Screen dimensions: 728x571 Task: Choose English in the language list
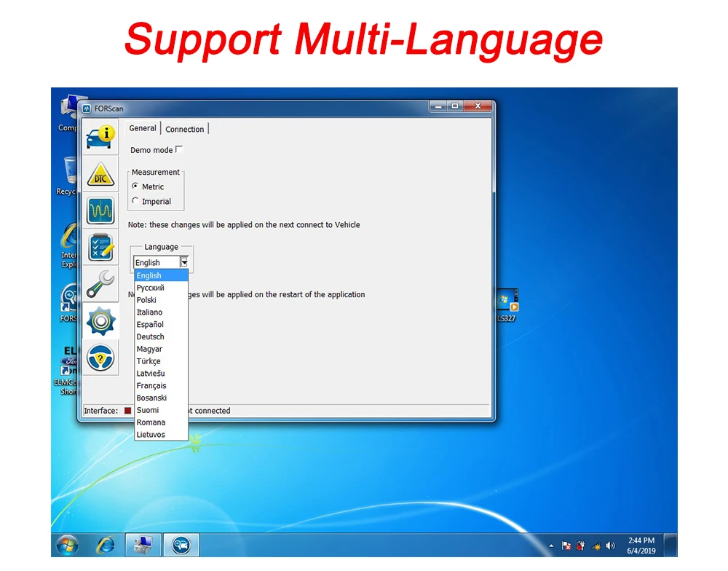pyautogui.click(x=161, y=275)
